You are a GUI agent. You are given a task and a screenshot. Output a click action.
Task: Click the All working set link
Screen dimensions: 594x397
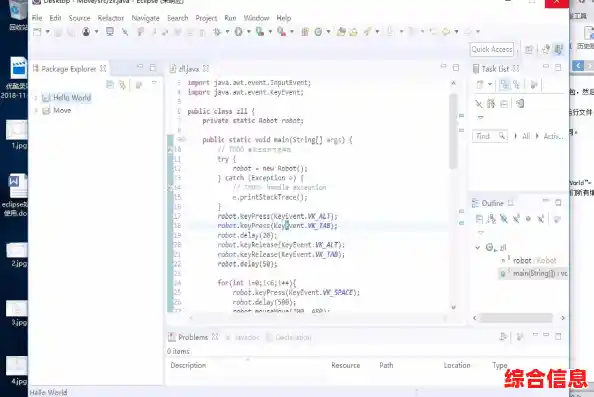tap(526, 136)
